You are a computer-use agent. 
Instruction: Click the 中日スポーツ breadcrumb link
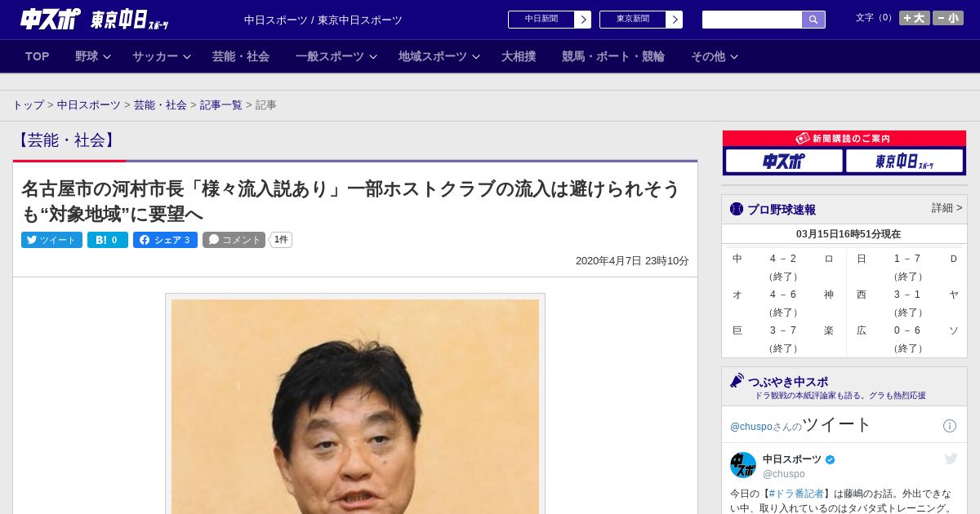point(89,105)
